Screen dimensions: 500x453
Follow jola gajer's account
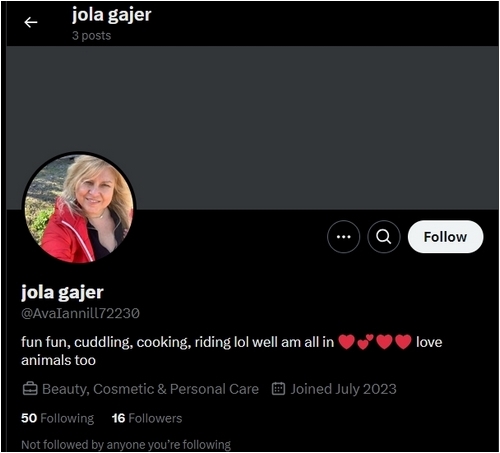(445, 237)
